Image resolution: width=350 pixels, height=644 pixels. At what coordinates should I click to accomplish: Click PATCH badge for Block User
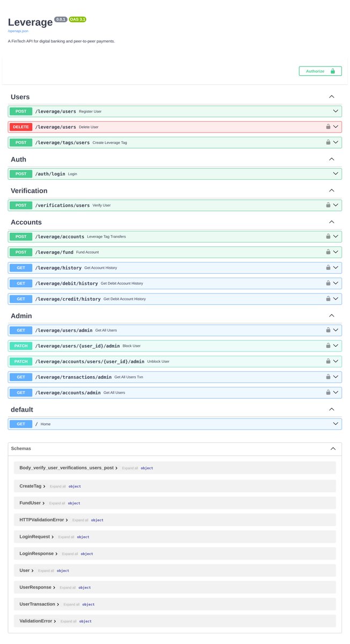coord(21,346)
